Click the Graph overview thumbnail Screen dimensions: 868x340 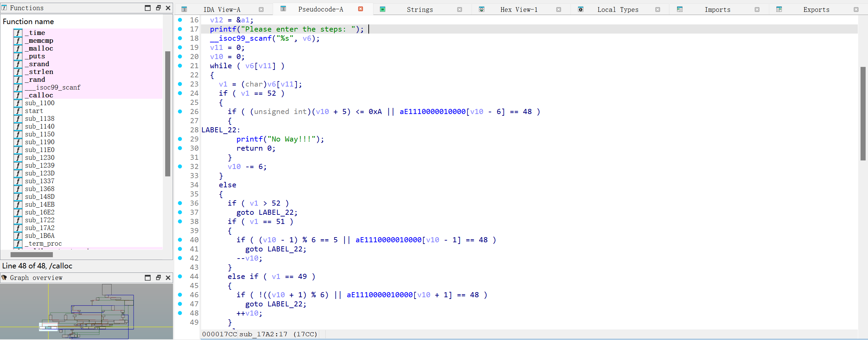point(86,311)
